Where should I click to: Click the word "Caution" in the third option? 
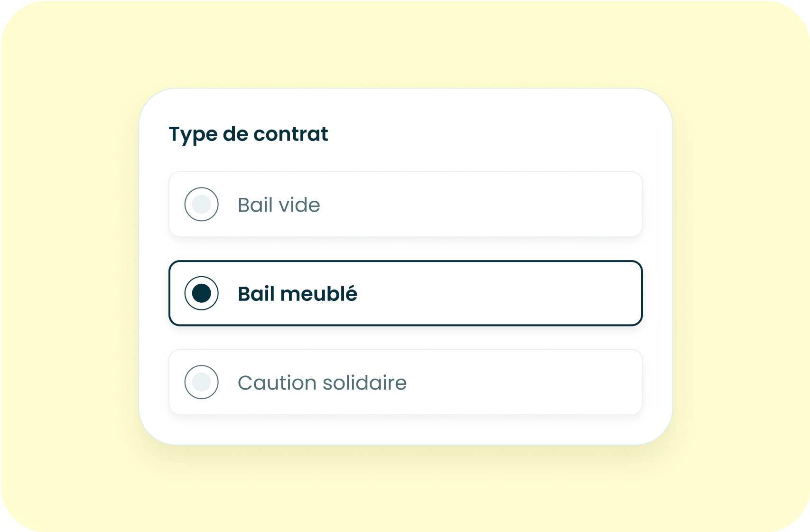tap(277, 383)
